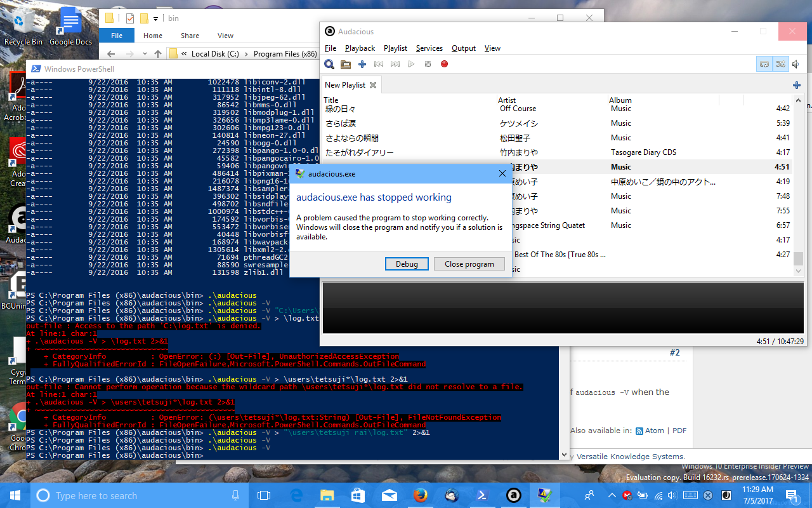The height and width of the screenshot is (508, 812).
Task: Toggle Repeat mode in Audacious
Action: point(764,64)
